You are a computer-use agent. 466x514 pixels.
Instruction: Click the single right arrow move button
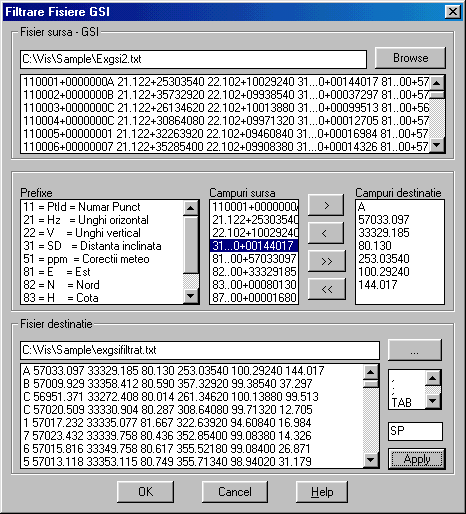click(326, 205)
